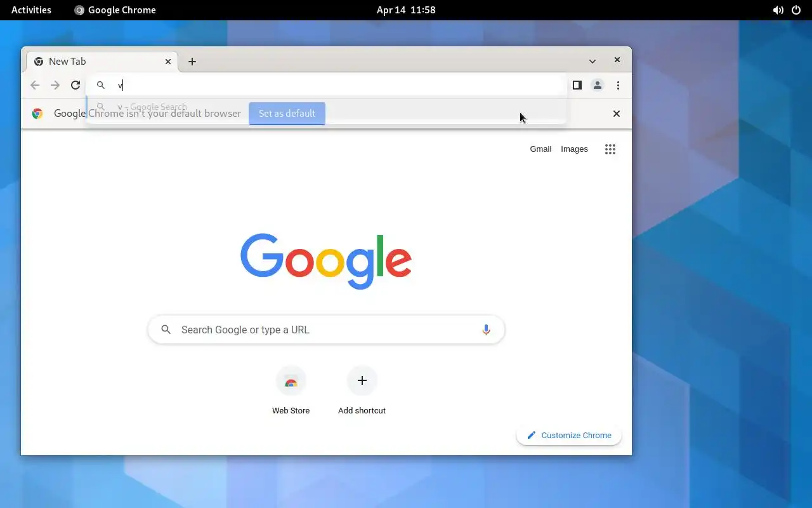Screen dimensions: 812x508
Task: Open the Web Store shortcut
Action: coord(291,391)
